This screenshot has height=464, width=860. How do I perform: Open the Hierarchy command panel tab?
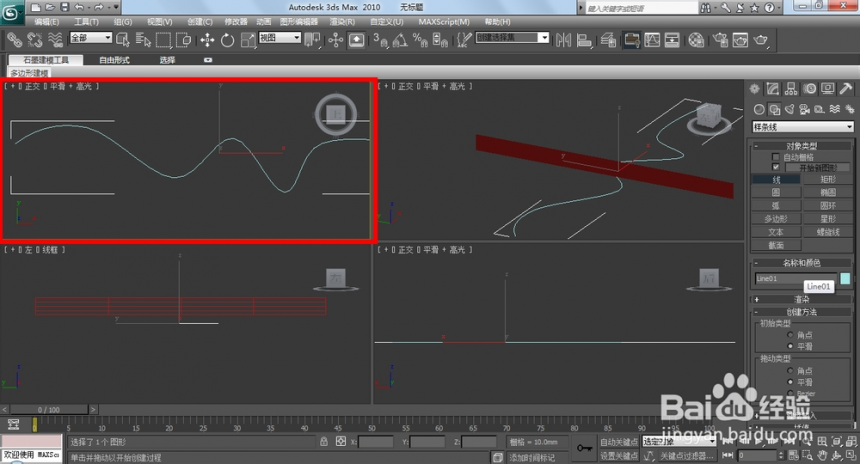click(791, 89)
